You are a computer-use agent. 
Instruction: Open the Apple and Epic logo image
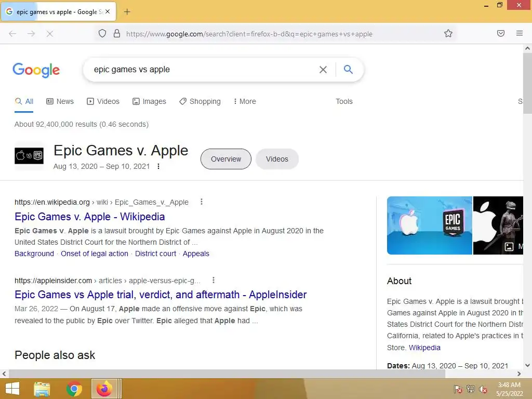click(430, 225)
